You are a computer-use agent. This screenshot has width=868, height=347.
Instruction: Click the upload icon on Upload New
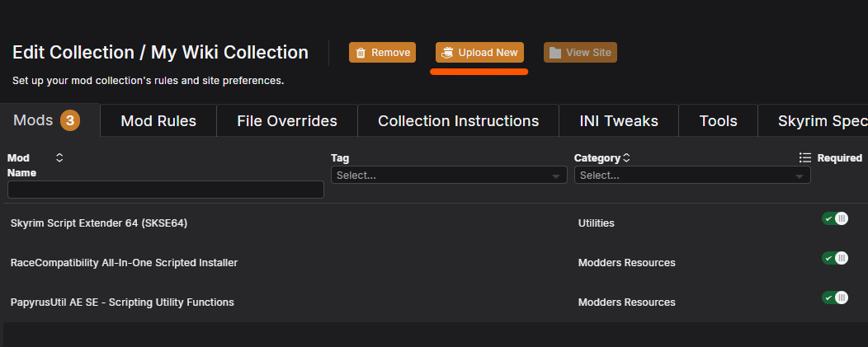tap(446, 53)
